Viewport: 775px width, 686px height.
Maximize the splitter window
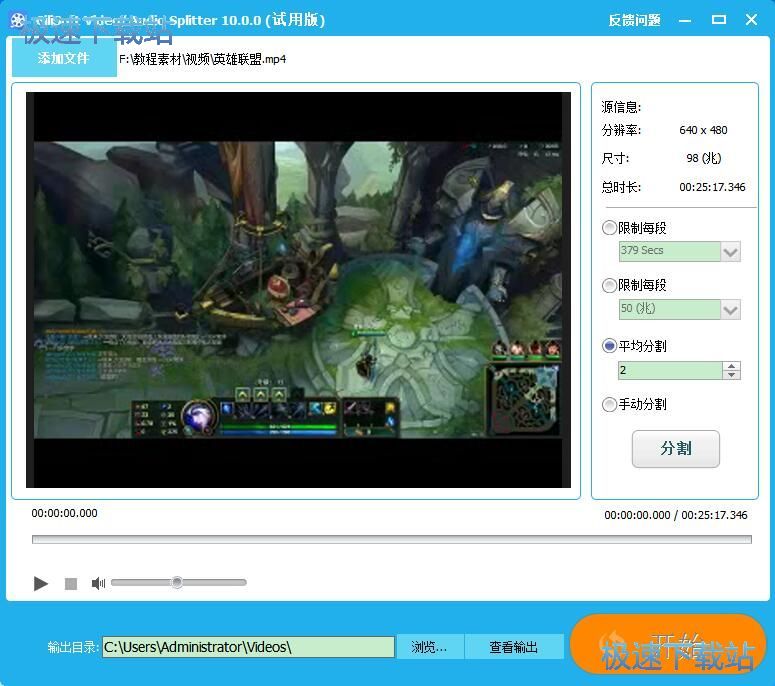[718, 20]
